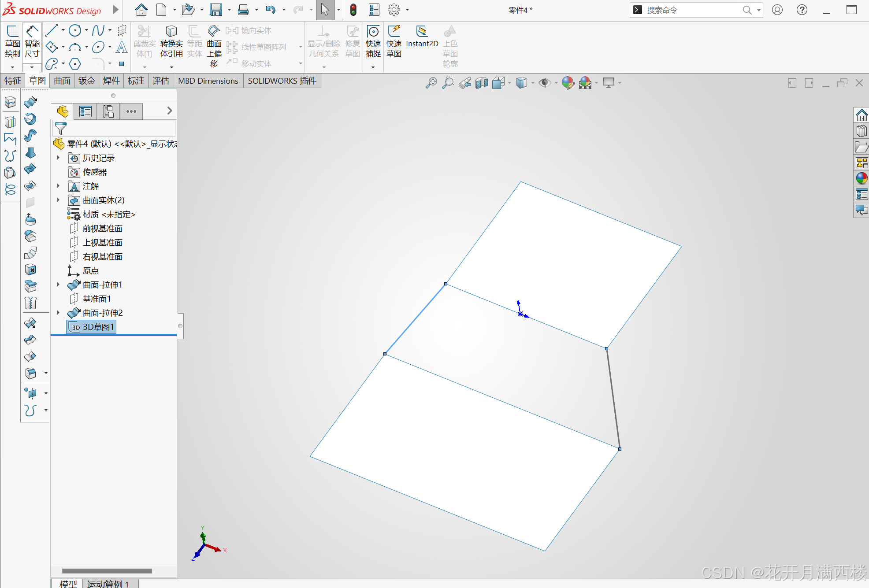Switch to the 钣金 ribbon tab

click(x=87, y=81)
